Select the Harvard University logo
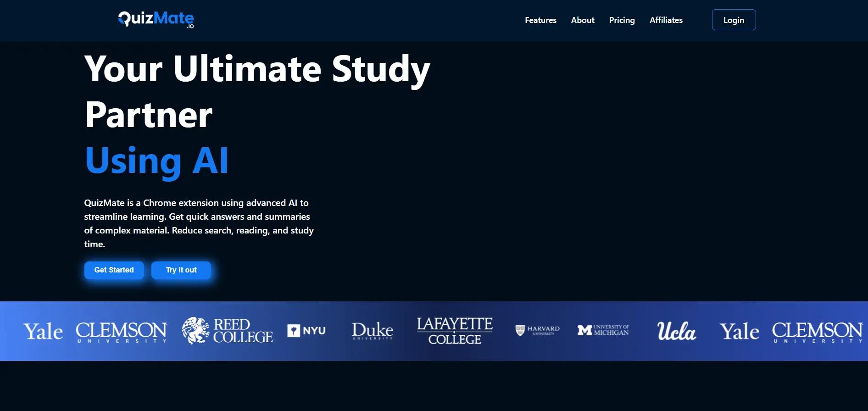868x411 pixels. (x=537, y=330)
